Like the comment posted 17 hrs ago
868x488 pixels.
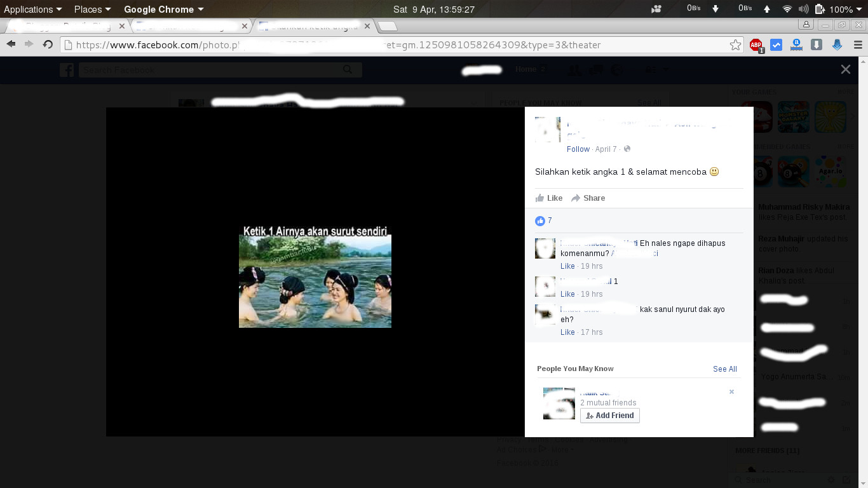coord(567,332)
